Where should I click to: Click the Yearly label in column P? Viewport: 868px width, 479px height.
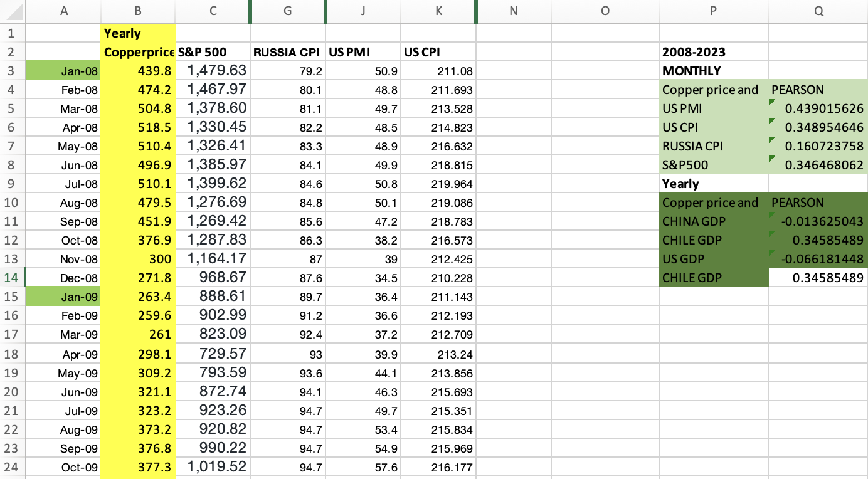[714, 184]
